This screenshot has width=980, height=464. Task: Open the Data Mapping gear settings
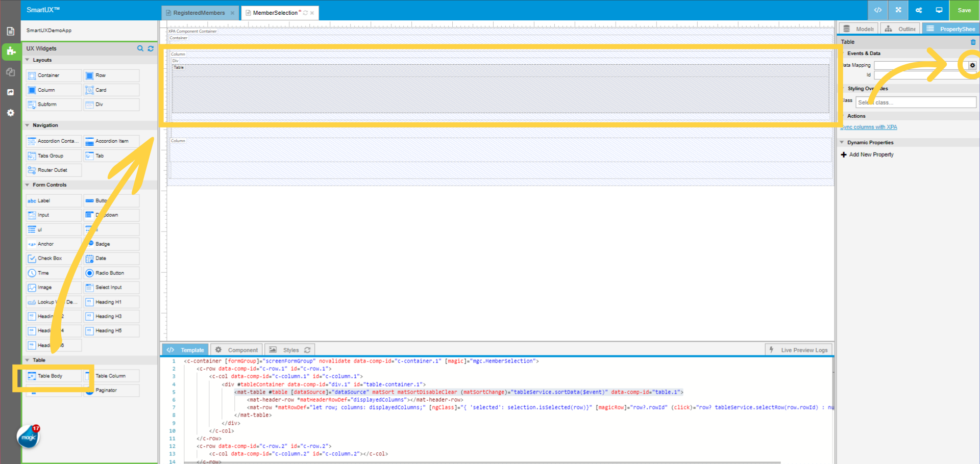[x=972, y=65]
